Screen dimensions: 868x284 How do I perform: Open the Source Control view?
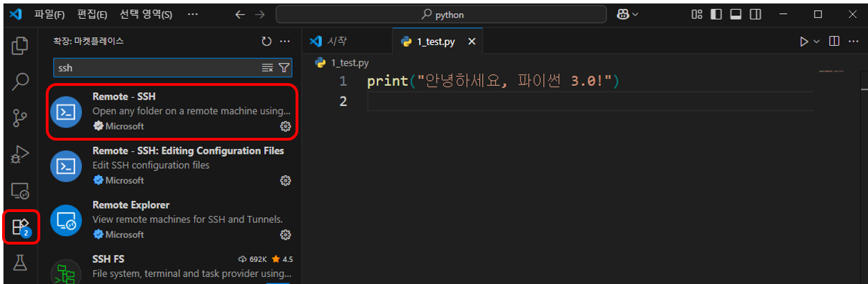[20, 118]
